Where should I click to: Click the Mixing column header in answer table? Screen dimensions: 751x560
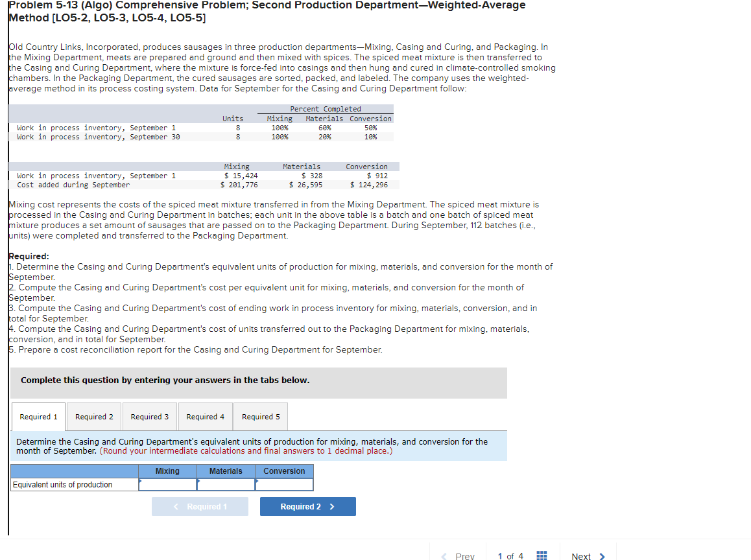[167, 471]
